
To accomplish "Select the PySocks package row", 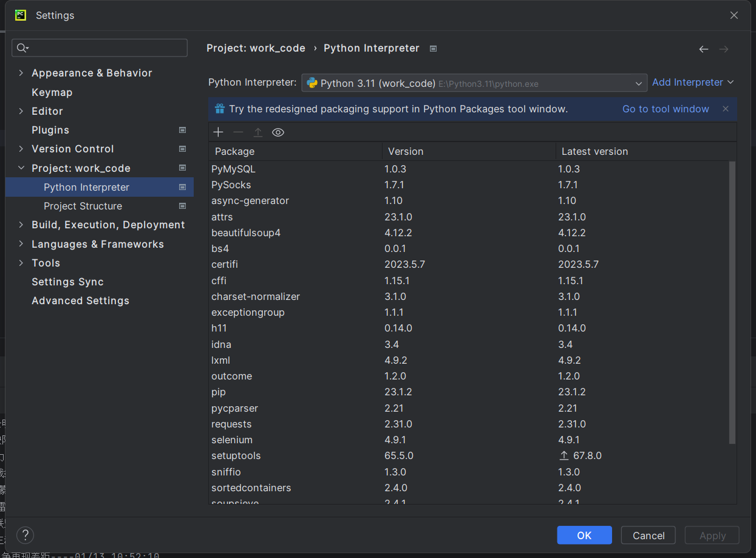I will tap(469, 185).
